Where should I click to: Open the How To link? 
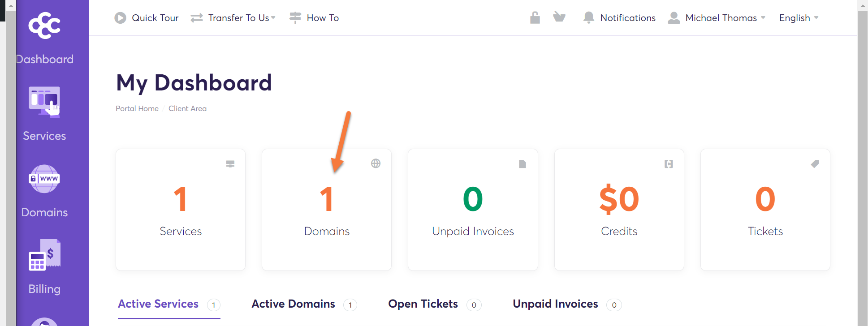(322, 18)
